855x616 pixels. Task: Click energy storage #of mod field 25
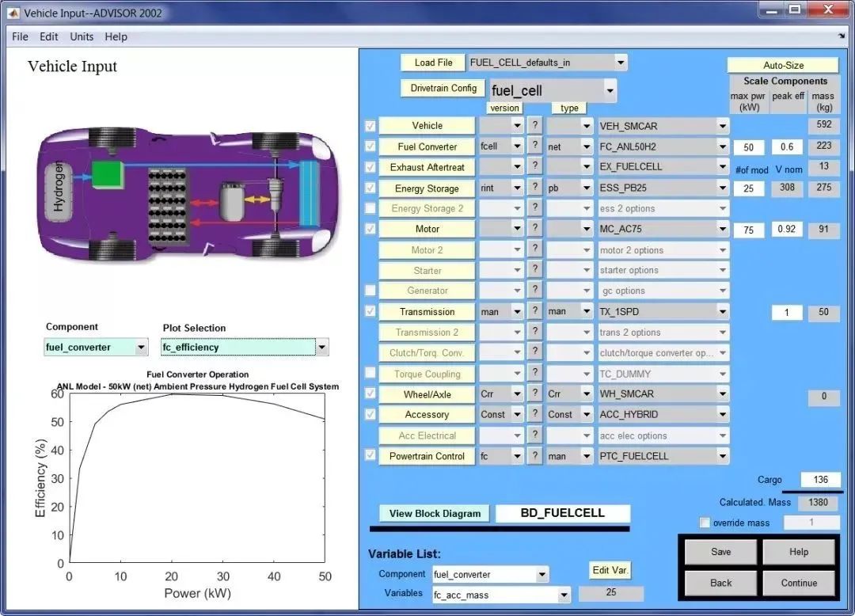[748, 188]
